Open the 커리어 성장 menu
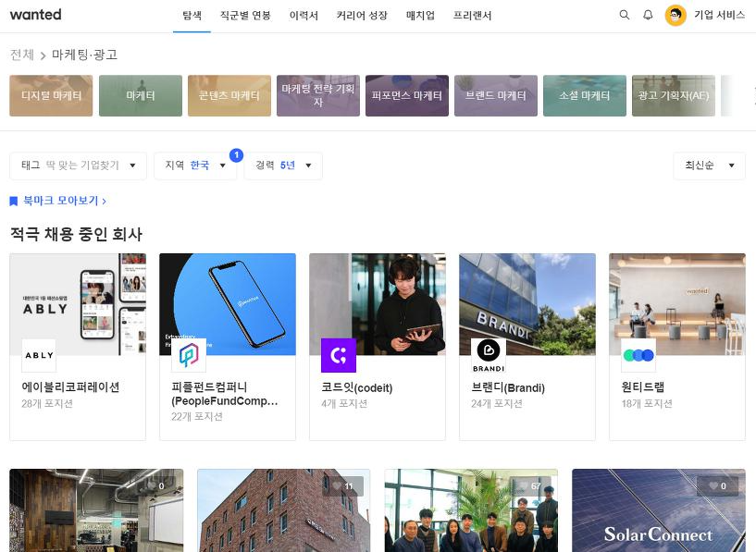This screenshot has width=756, height=552. (x=362, y=16)
